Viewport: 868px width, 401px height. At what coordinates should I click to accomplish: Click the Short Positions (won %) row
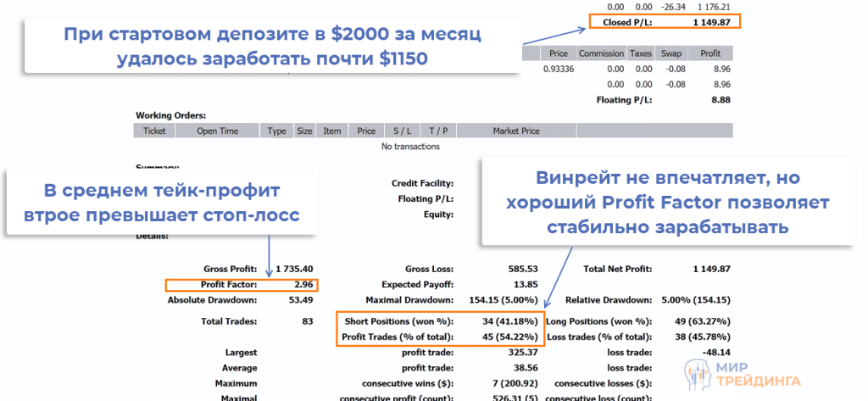coord(442,322)
